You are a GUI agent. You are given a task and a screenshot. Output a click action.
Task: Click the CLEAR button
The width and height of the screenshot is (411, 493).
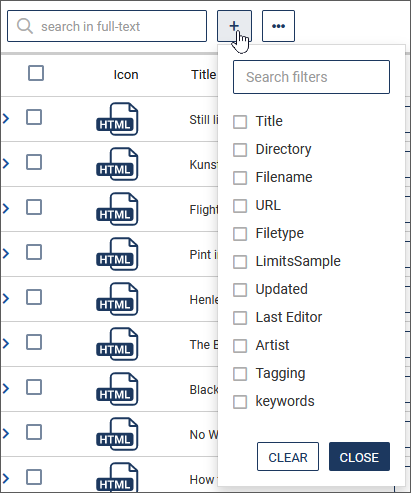tap(288, 457)
